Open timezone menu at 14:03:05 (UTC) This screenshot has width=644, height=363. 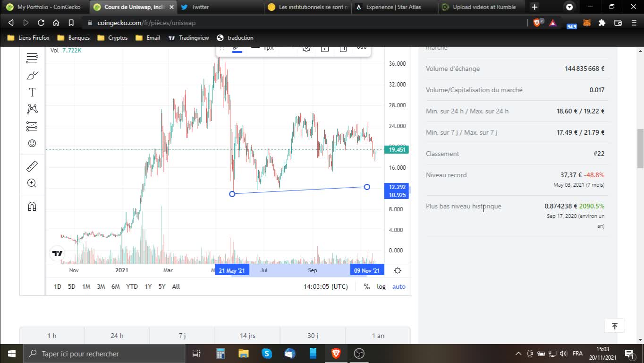[326, 286]
